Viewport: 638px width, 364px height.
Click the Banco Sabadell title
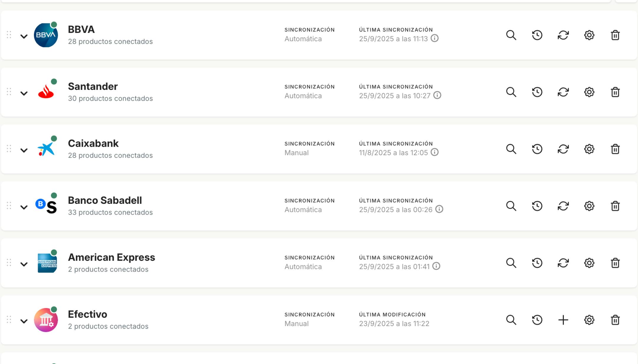105,200
